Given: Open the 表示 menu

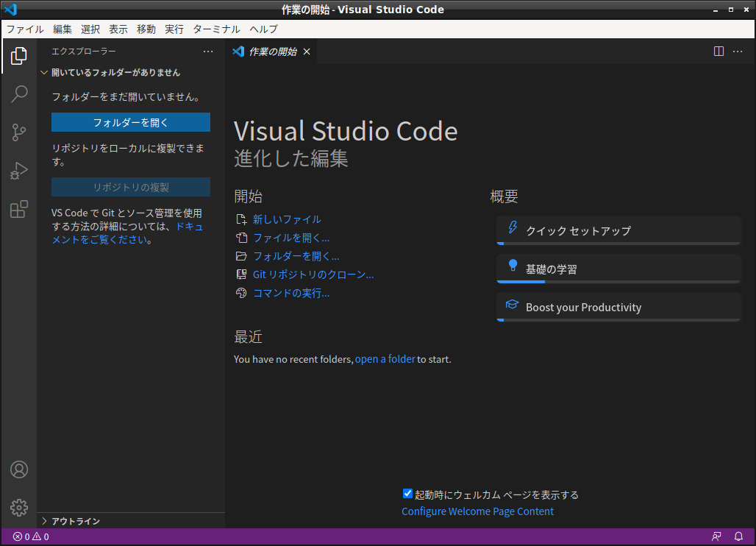Looking at the screenshot, I should [118, 29].
